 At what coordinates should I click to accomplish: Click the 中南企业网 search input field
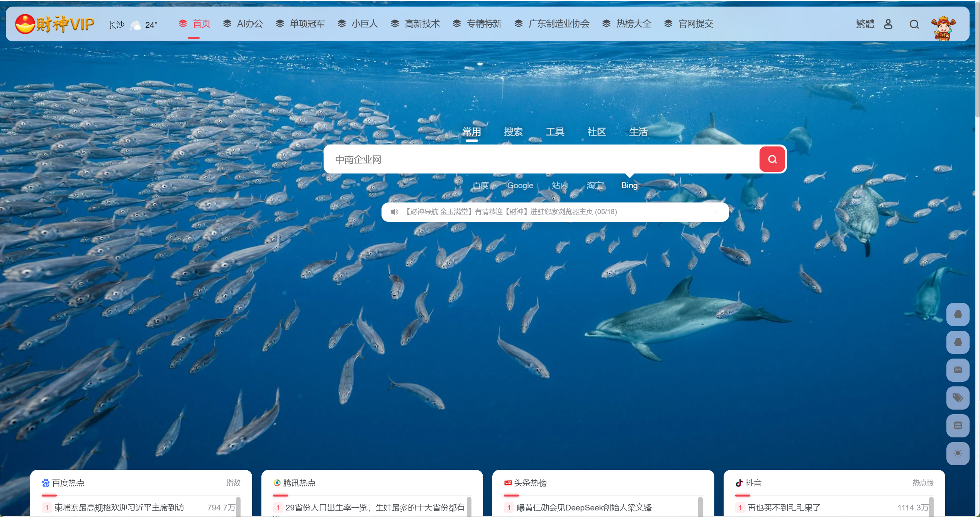click(x=541, y=159)
